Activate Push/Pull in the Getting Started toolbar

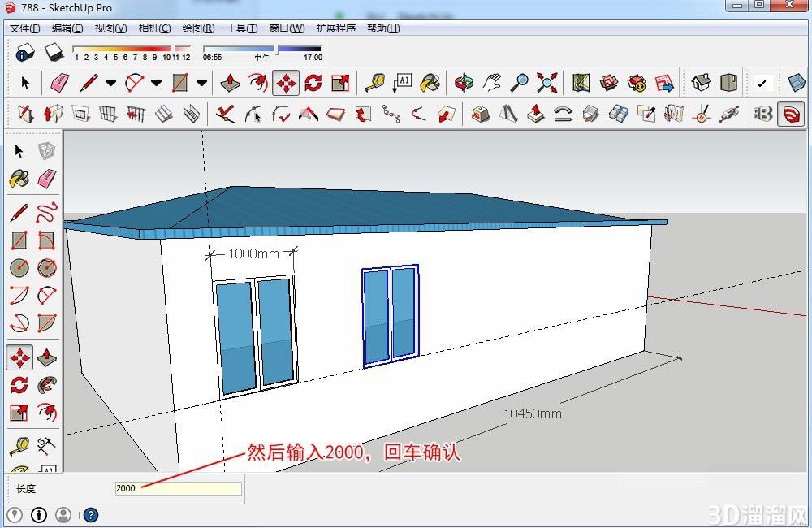click(x=230, y=83)
